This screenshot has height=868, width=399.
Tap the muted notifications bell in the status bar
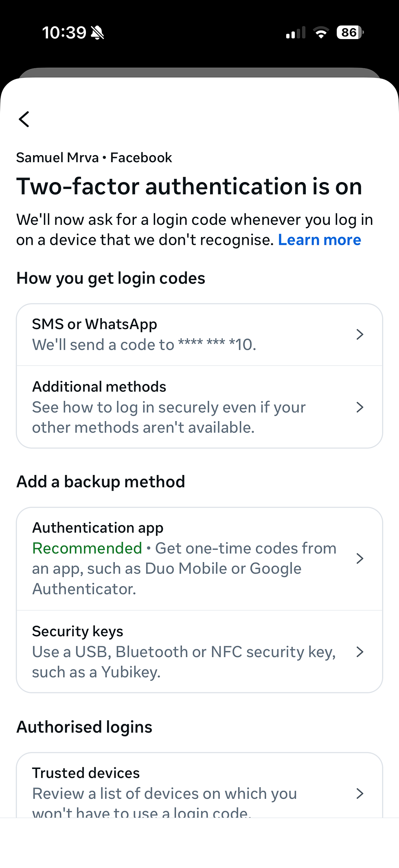[96, 32]
